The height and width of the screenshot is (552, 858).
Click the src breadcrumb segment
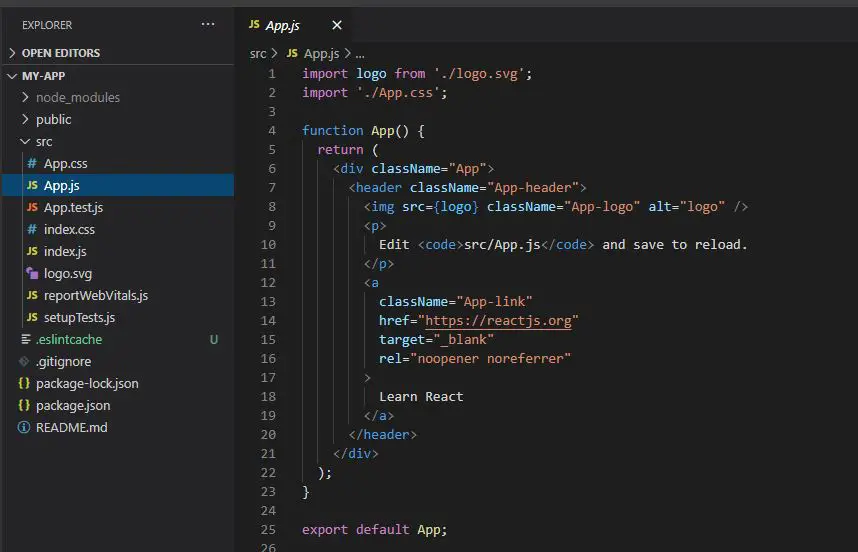click(x=258, y=54)
